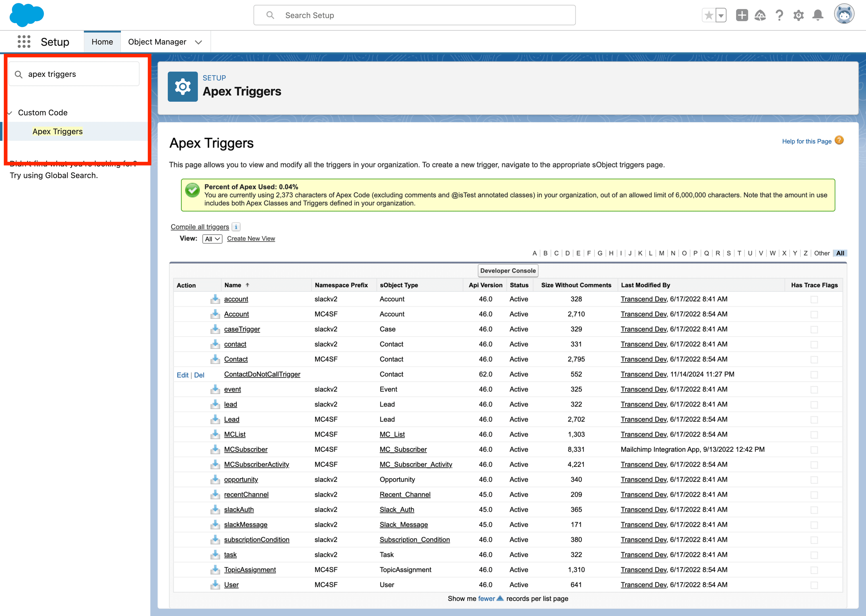Open the Trailhead guidance icon

coord(760,16)
